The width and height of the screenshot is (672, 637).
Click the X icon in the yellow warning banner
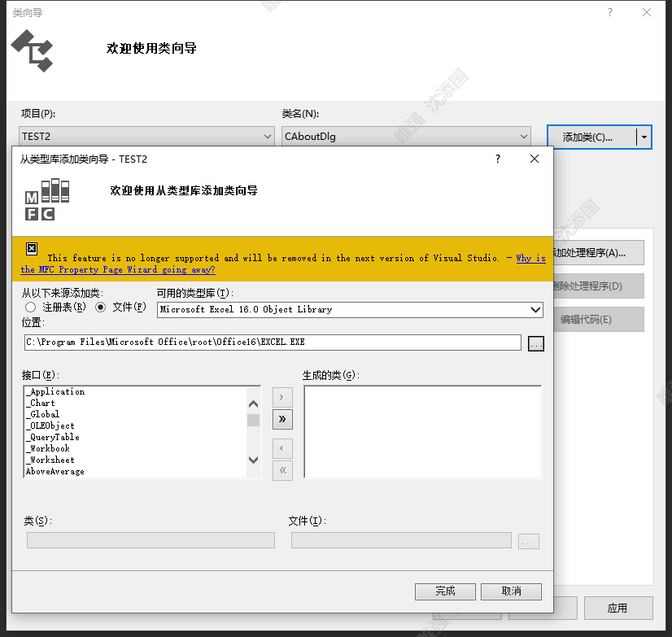[32, 248]
